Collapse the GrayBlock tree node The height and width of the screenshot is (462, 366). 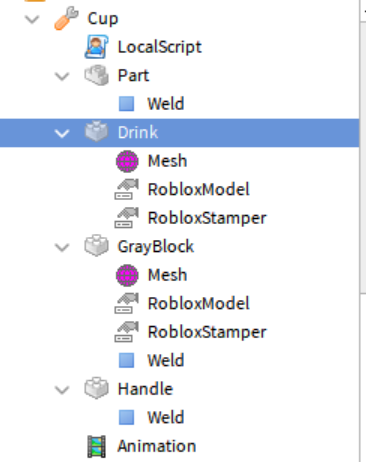pyautogui.click(x=62, y=247)
